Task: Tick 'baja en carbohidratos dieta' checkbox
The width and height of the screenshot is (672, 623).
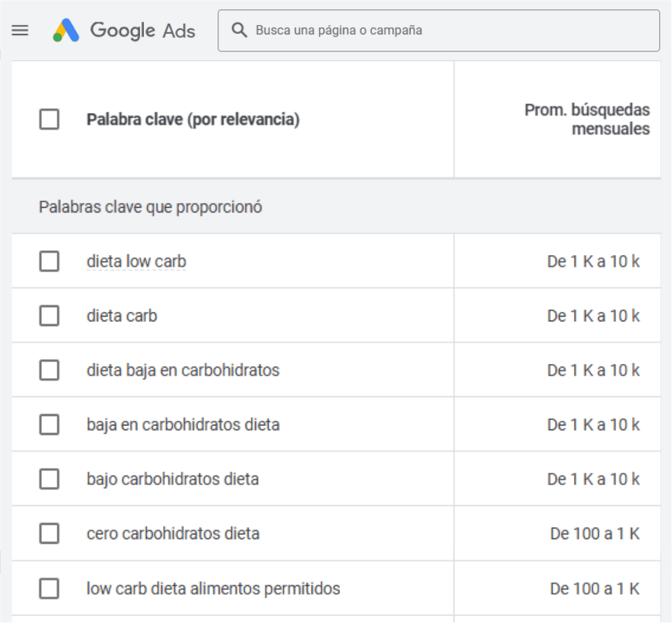Action: (x=49, y=425)
